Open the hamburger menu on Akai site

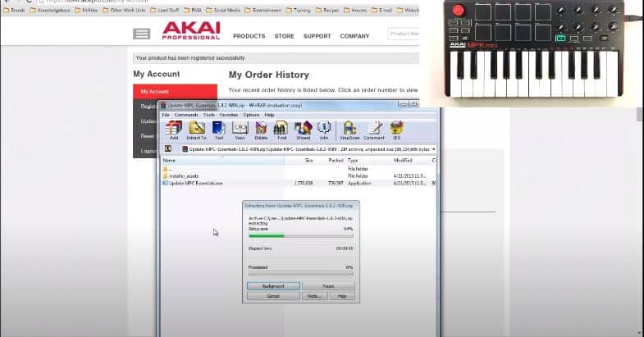pos(142,34)
